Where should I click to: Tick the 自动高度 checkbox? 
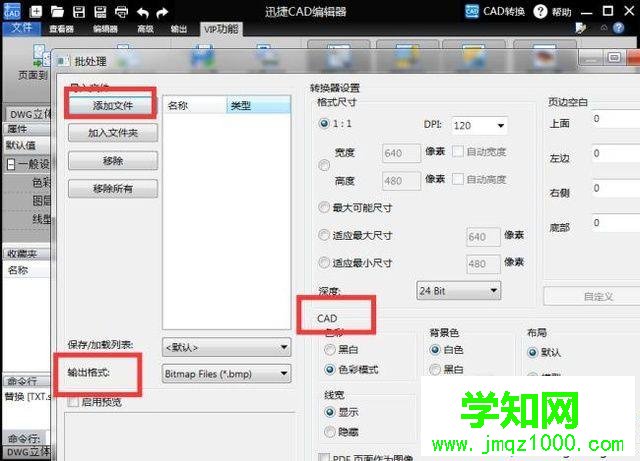pos(458,179)
